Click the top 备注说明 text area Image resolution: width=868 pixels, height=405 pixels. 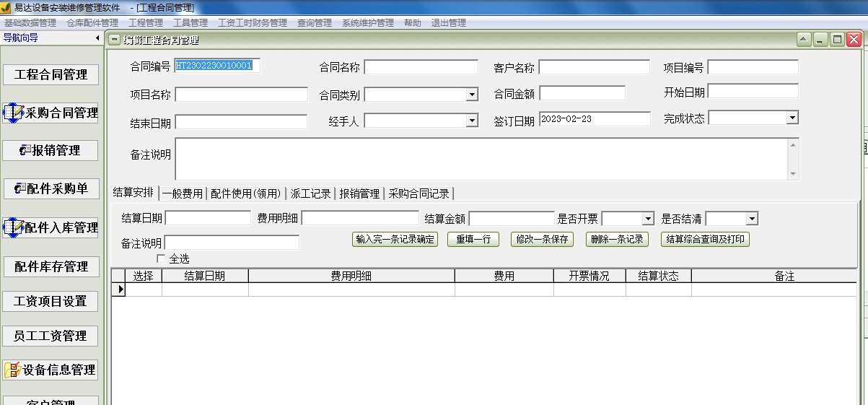coord(481,159)
